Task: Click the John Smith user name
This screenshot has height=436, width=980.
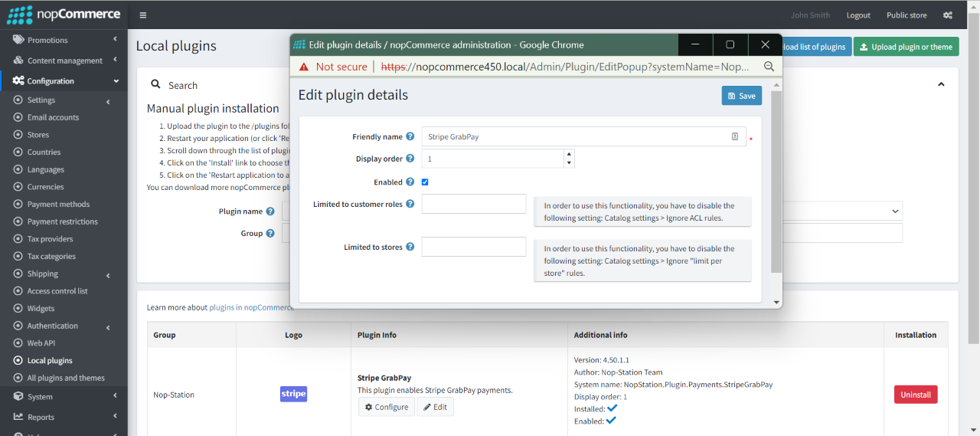Action: [x=810, y=15]
